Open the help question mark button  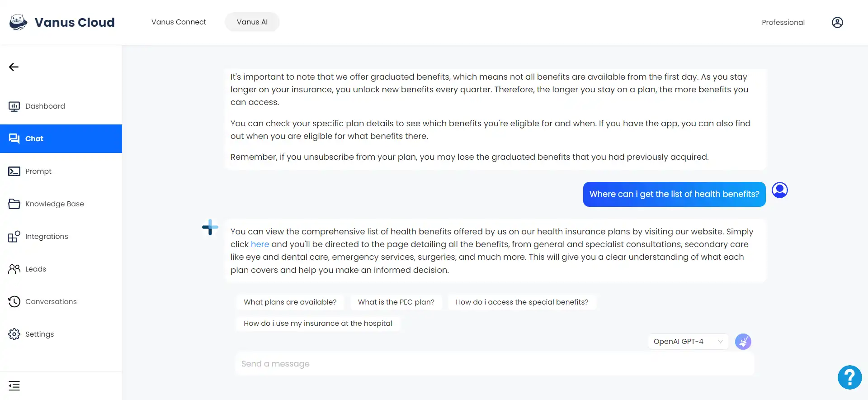click(849, 377)
